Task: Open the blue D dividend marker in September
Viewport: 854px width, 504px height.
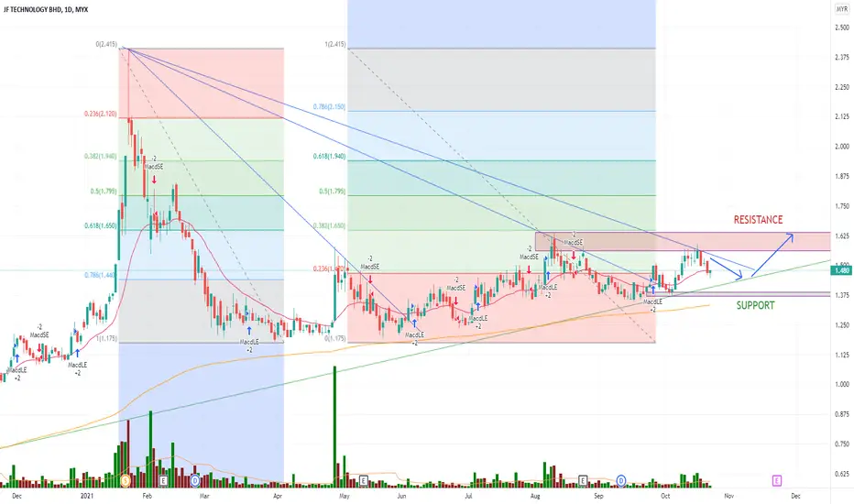Action: (621, 480)
